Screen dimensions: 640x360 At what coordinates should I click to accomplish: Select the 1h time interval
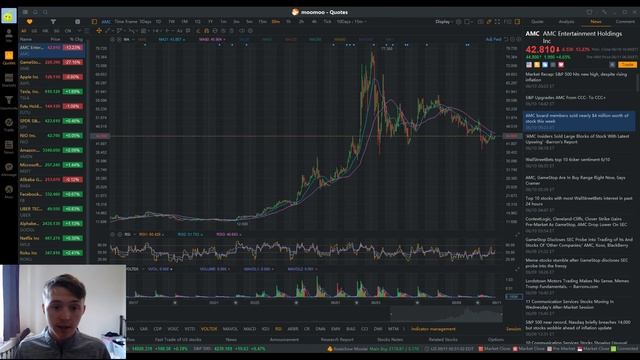(288, 22)
